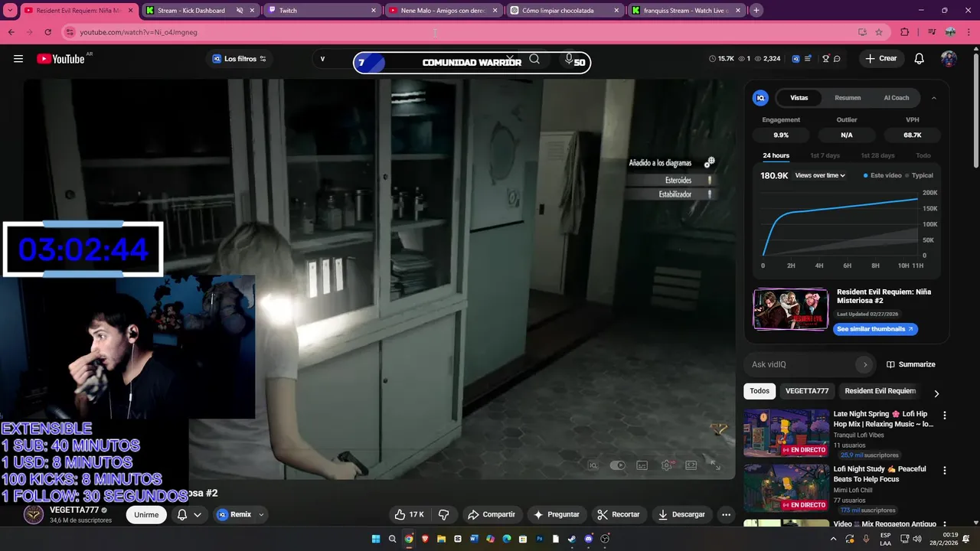Click the Compartir share button
The height and width of the screenshot is (551, 980).
[x=492, y=514]
